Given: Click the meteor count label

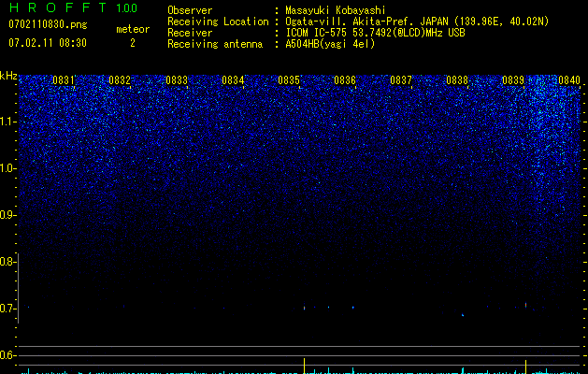Looking at the screenshot, I should tap(133, 29).
